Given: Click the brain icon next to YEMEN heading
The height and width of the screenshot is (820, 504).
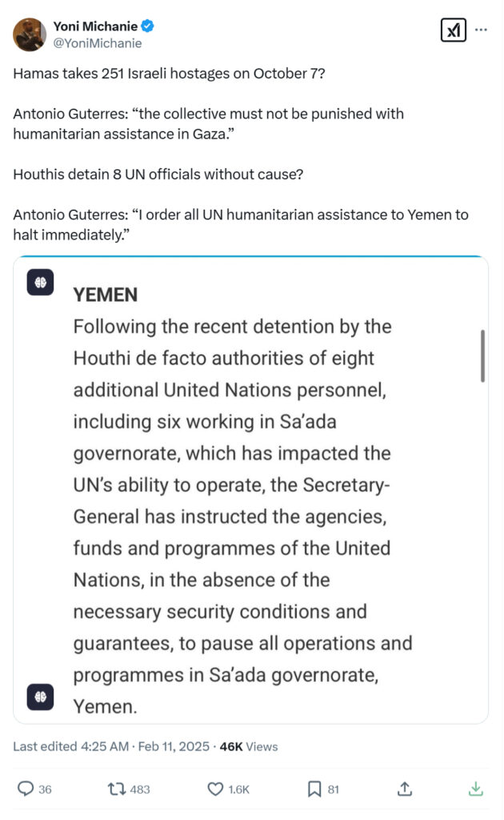Looking at the screenshot, I should click(x=40, y=283).
